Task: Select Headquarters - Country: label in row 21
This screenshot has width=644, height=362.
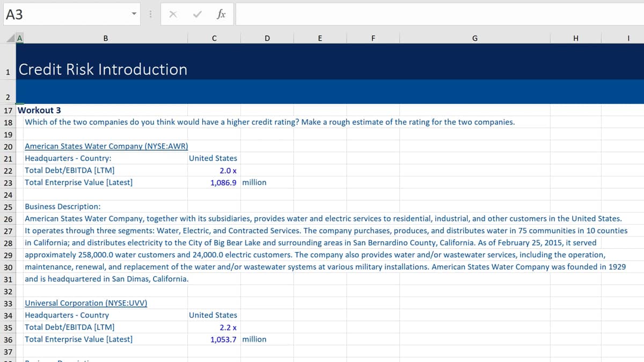Action: point(68,158)
